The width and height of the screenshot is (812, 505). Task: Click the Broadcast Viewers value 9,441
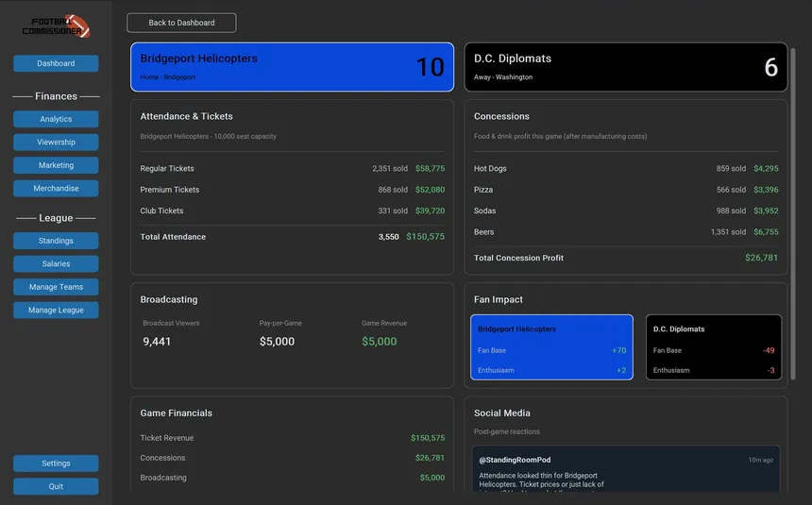[157, 342]
